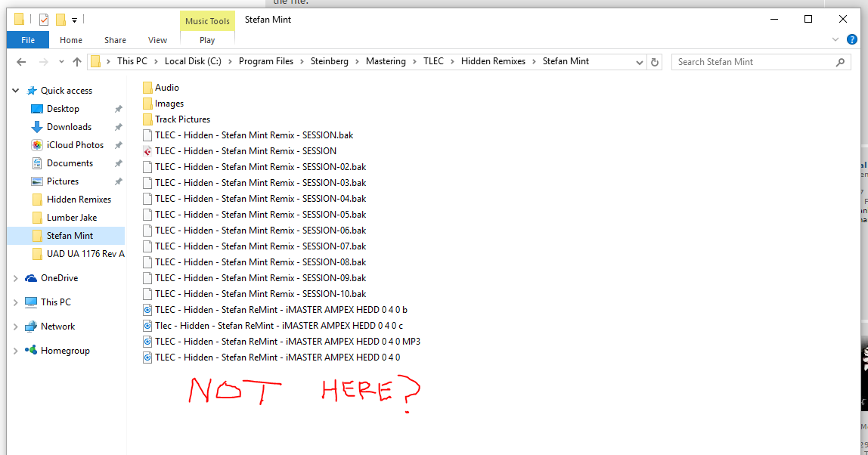This screenshot has height=455, width=868.
Task: Click the Quick access star icon
Action: tap(32, 90)
